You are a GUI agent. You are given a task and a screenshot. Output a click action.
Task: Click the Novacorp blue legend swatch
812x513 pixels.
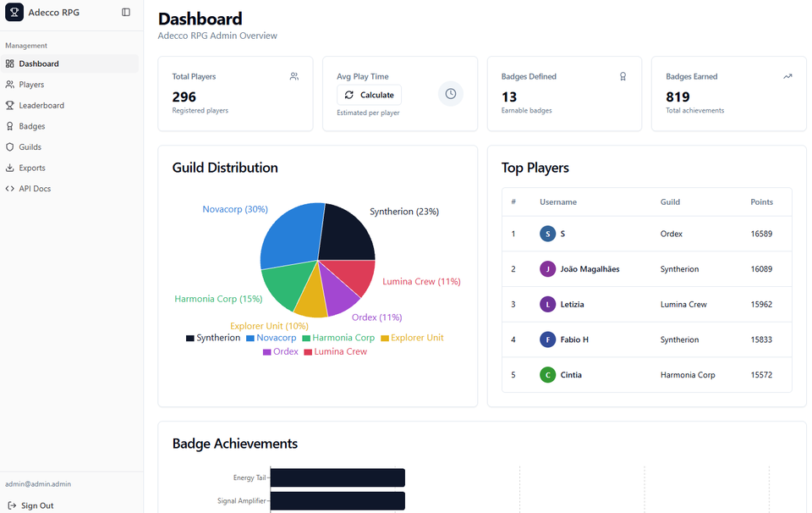pyautogui.click(x=250, y=338)
